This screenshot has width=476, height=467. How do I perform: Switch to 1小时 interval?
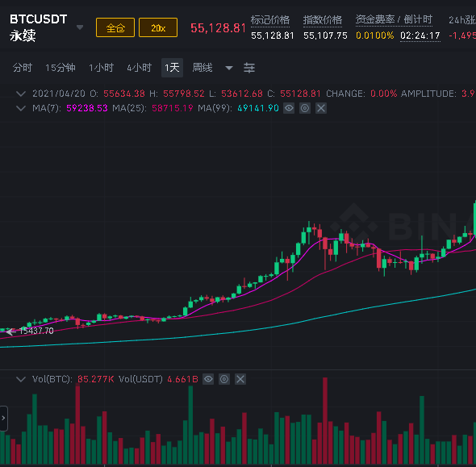coord(101,68)
